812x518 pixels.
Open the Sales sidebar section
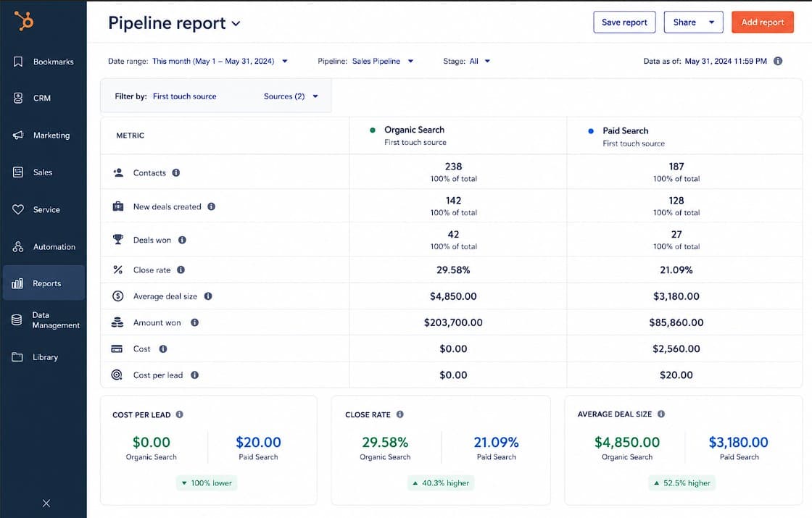coord(43,172)
